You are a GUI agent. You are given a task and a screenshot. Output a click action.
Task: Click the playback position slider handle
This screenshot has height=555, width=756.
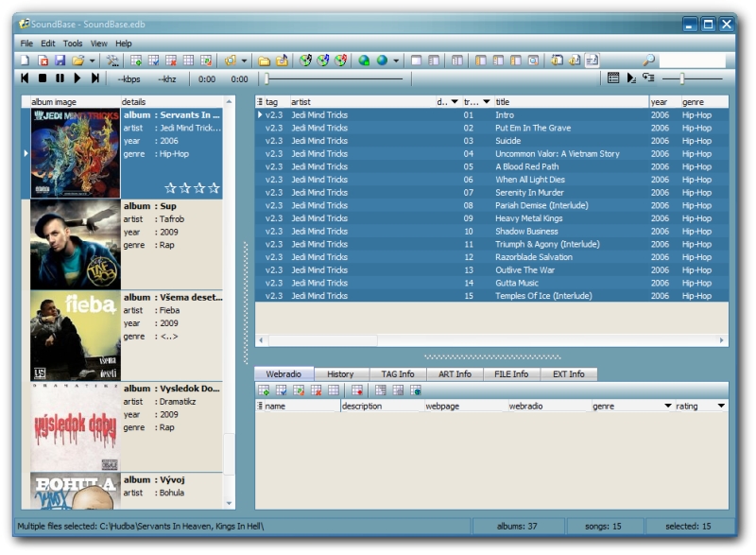pyautogui.click(x=266, y=78)
